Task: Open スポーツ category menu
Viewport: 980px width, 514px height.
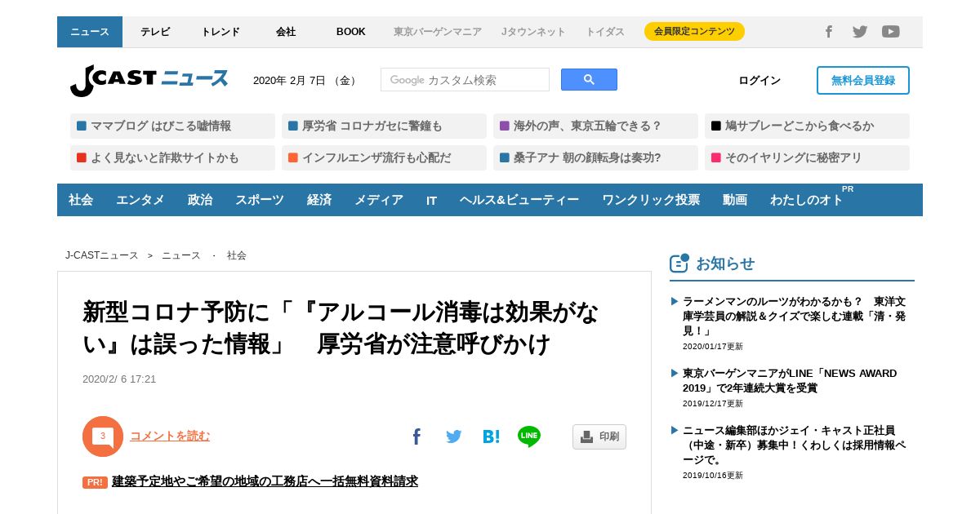Action: pos(260,200)
